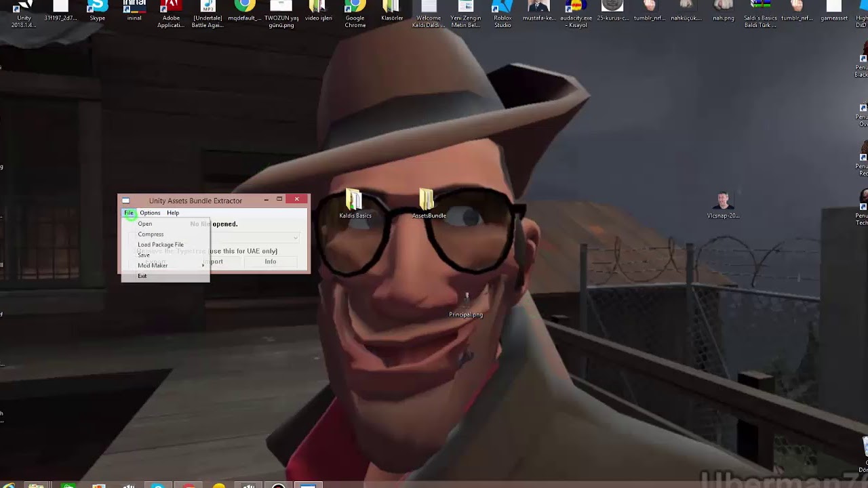Choose Compress from the File menu
The height and width of the screenshot is (488, 868).
tap(165, 234)
